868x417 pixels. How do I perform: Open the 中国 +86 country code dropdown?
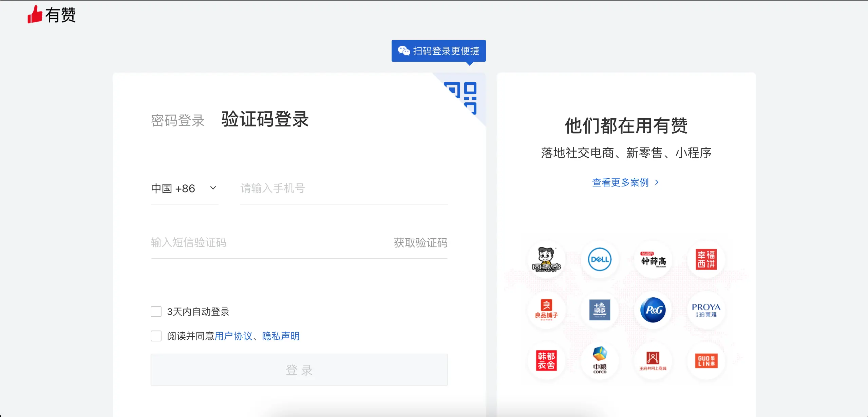point(184,188)
